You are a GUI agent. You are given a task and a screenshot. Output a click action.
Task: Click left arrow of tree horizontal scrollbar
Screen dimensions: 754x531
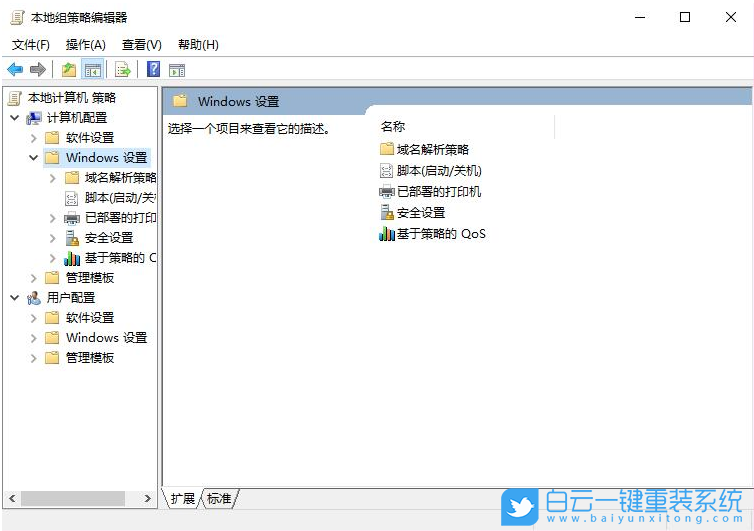click(x=13, y=499)
